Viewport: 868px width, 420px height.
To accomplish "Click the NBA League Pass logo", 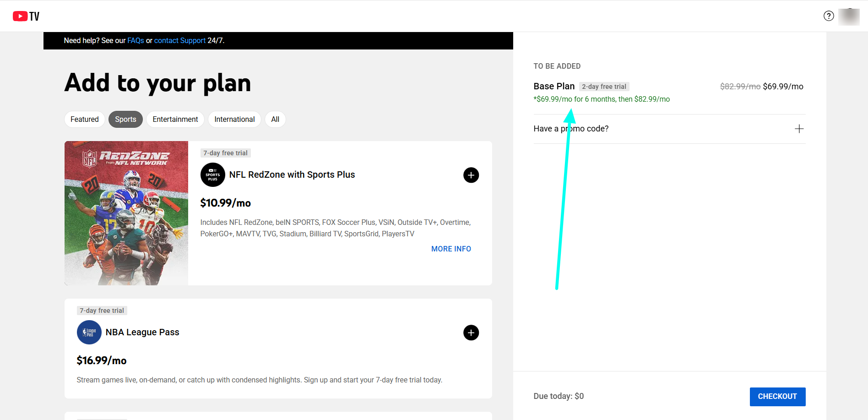I will point(89,333).
